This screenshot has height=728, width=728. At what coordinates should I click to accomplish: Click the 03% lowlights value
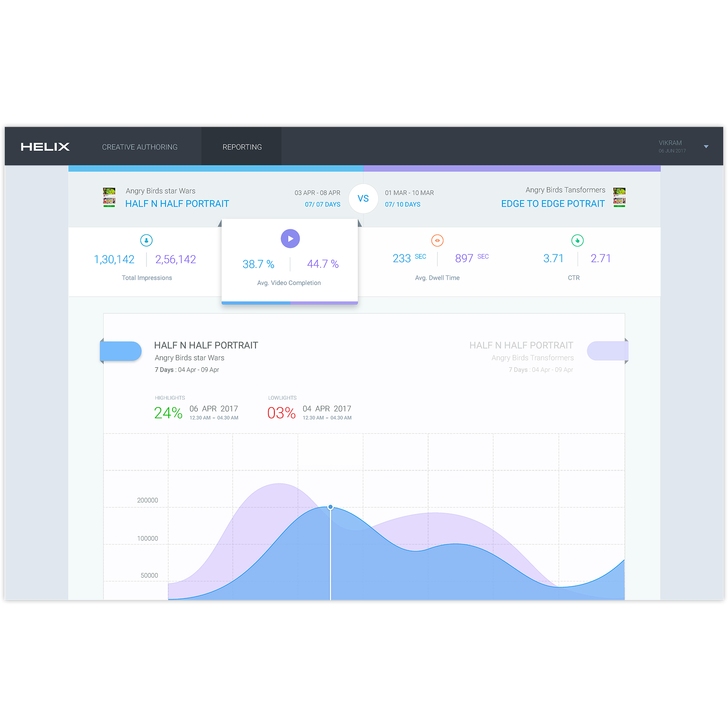pyautogui.click(x=282, y=413)
